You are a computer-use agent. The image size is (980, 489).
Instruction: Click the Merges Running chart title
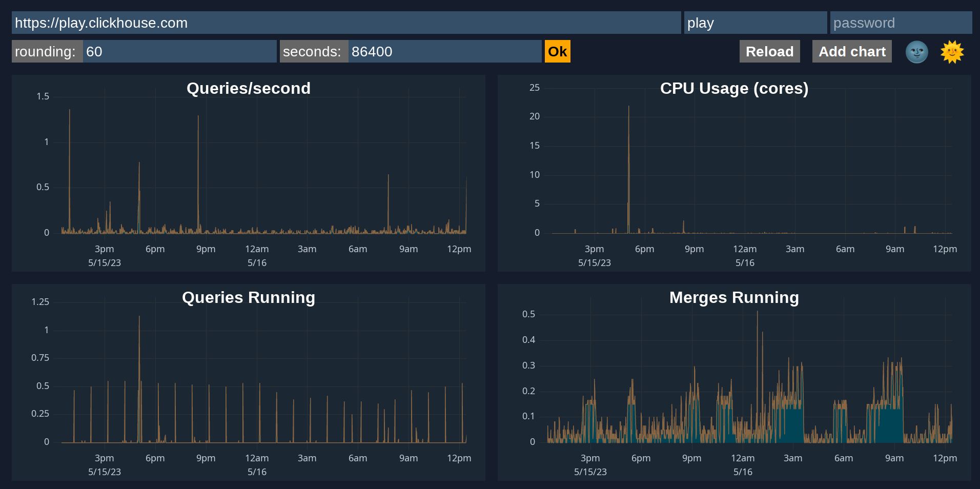(734, 298)
